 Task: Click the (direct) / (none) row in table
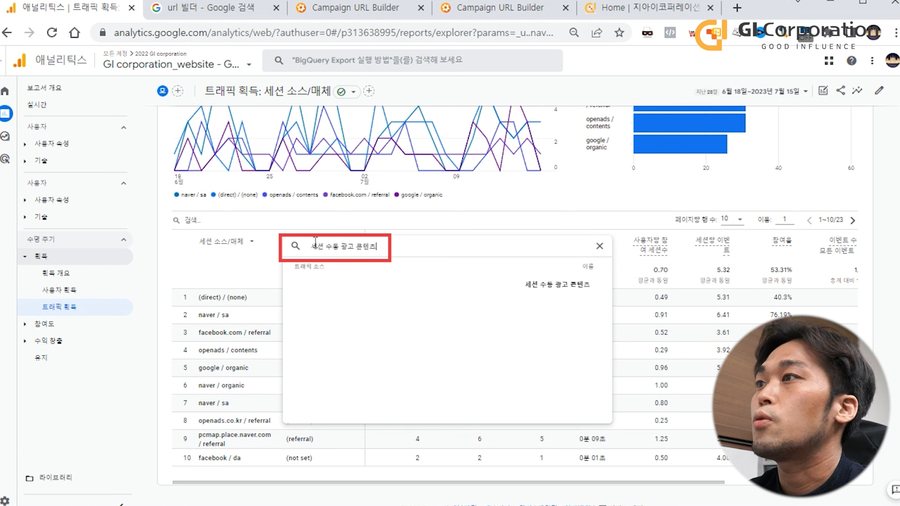click(x=222, y=297)
